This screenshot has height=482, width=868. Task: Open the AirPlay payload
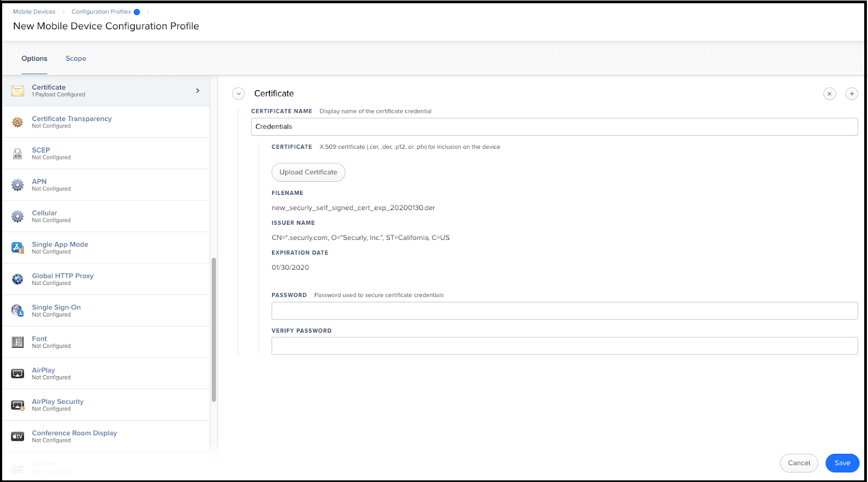tap(106, 373)
